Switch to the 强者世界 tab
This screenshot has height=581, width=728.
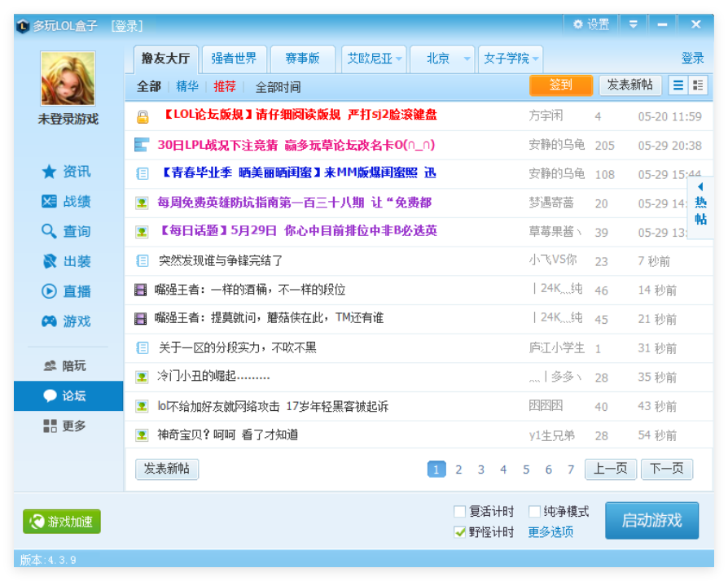pyautogui.click(x=234, y=59)
